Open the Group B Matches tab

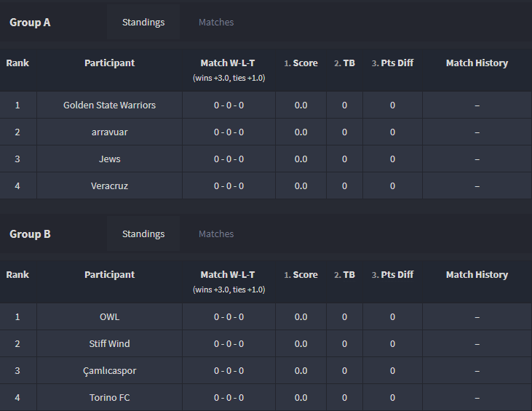pos(216,234)
